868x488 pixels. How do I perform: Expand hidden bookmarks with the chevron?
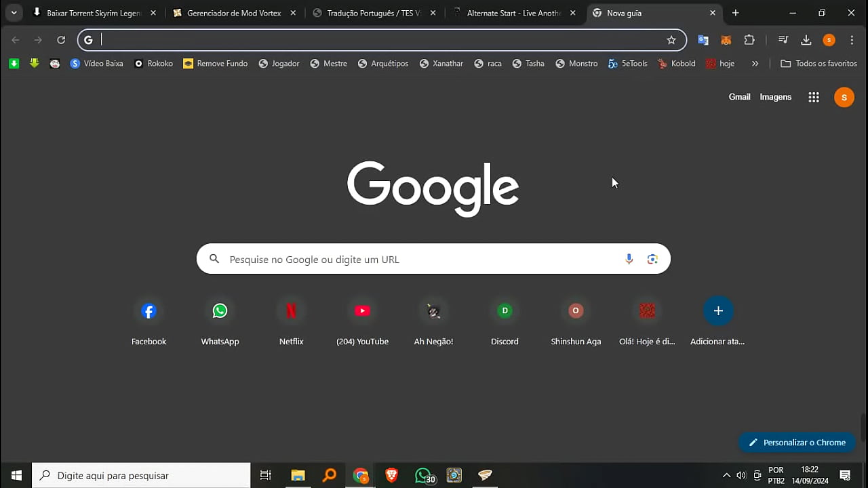tap(755, 63)
